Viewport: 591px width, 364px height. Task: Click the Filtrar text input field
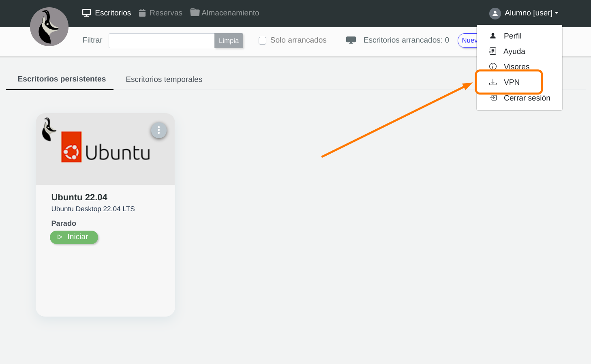click(x=161, y=41)
